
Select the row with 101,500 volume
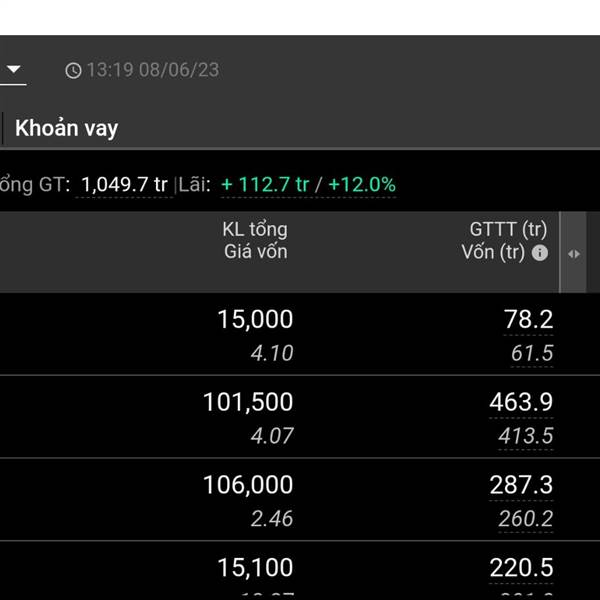pyautogui.click(x=300, y=417)
